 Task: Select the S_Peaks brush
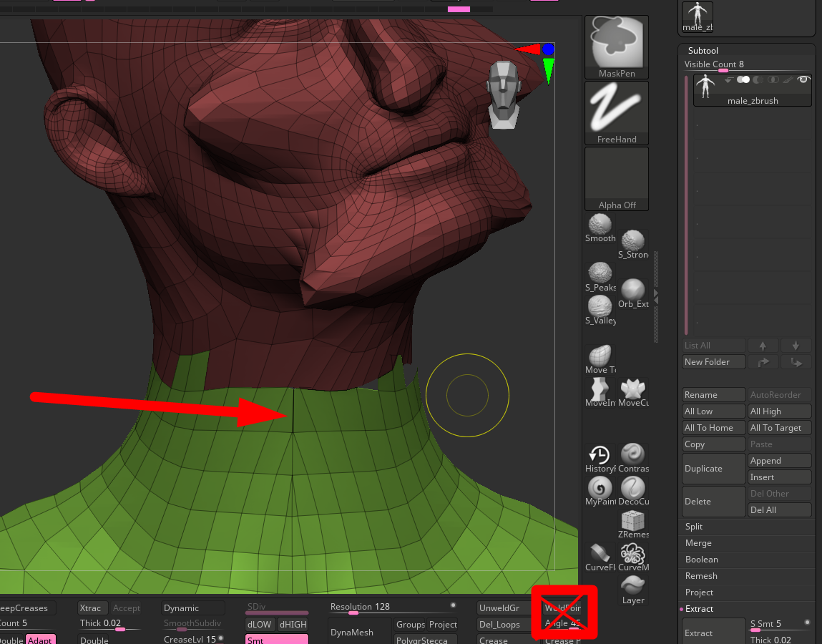600,277
